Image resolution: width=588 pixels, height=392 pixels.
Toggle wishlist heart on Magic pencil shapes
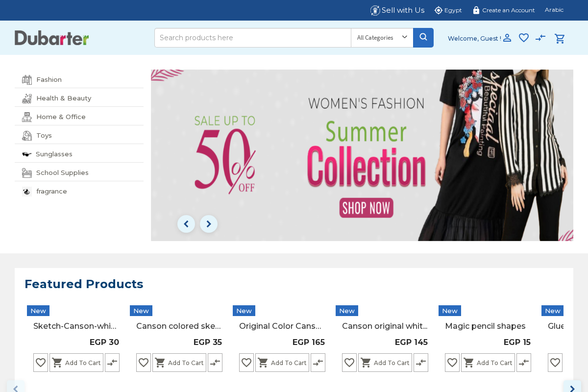(452, 363)
